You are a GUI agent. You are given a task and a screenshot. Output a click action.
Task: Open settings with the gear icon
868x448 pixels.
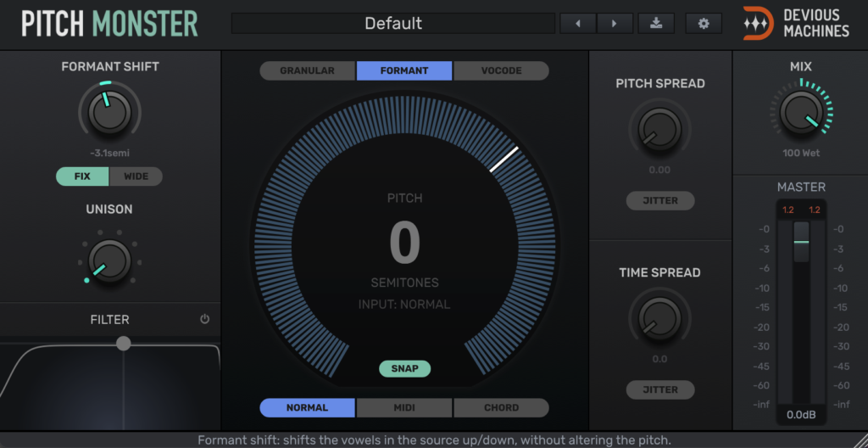(x=703, y=24)
